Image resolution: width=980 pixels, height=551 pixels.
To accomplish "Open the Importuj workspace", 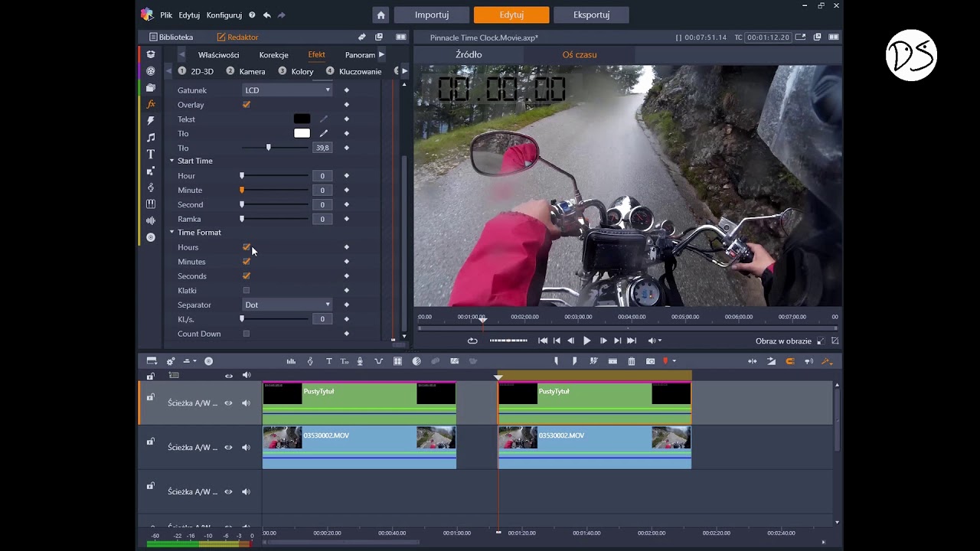I will point(432,15).
